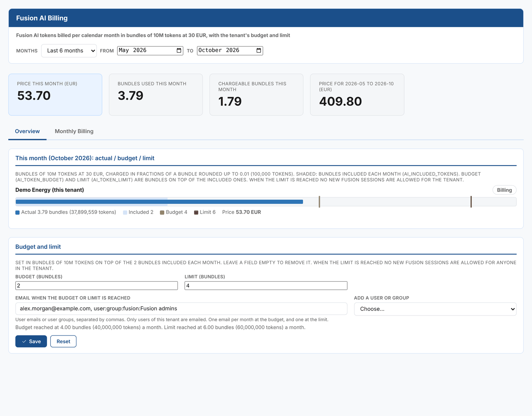Image resolution: width=532 pixels, height=416 pixels.
Task: Open the Add a user or group dropdown
Action: 435,309
